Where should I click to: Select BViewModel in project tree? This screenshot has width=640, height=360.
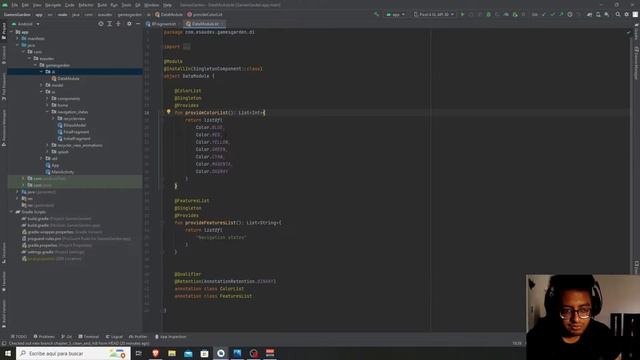tap(72, 125)
